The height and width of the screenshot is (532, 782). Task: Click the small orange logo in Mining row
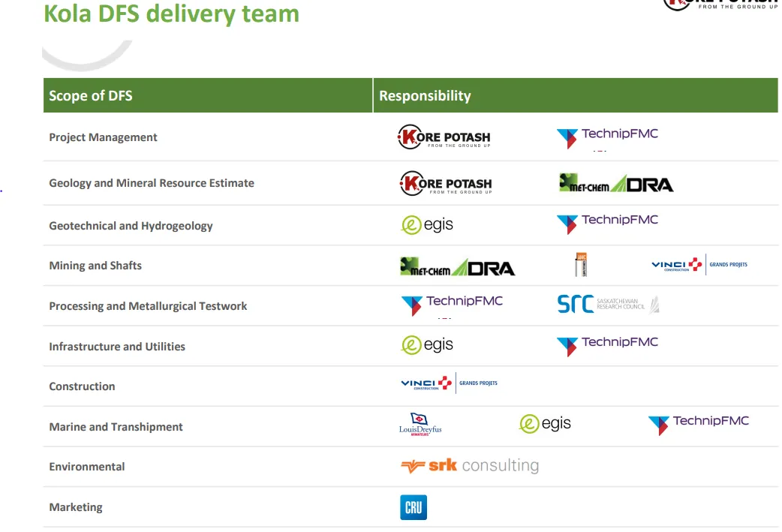pyautogui.click(x=580, y=265)
